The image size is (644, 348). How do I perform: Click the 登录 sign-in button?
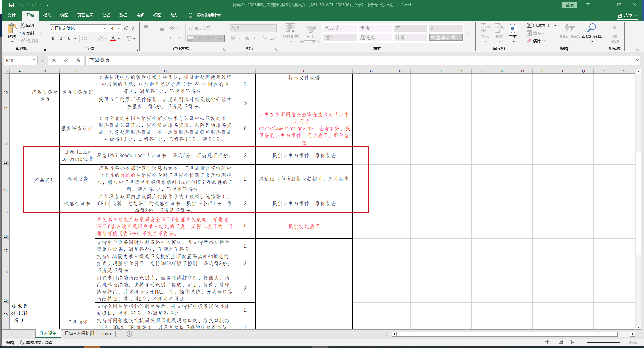click(x=570, y=5)
